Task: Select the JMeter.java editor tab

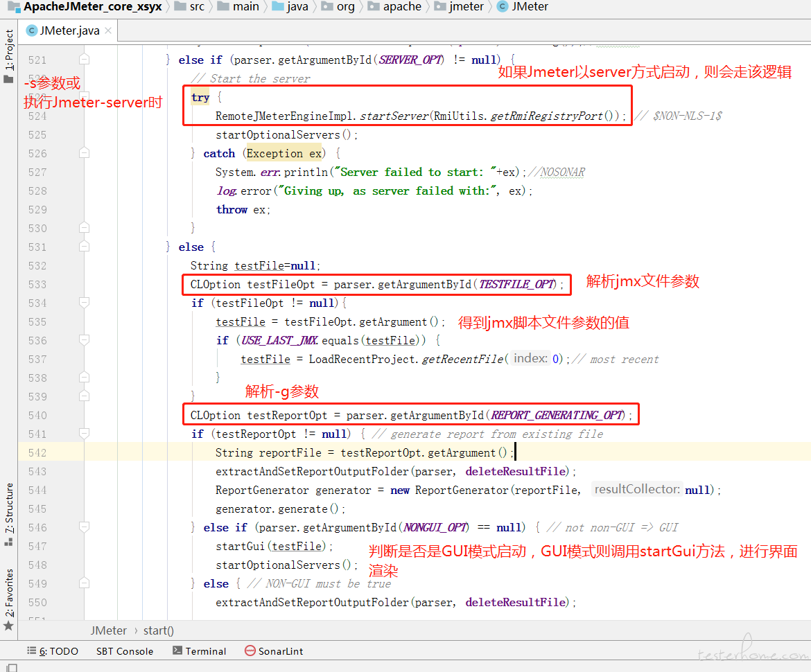Action: pyautogui.click(x=68, y=30)
